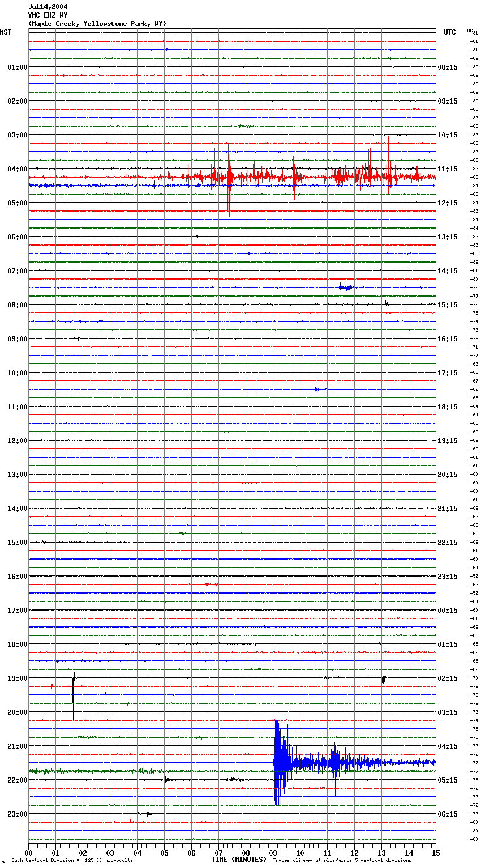Select the 03:00 MST time label
This screenshot has height=868, width=481.
(18, 135)
